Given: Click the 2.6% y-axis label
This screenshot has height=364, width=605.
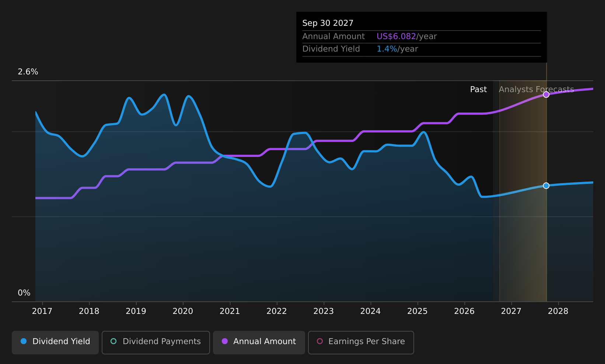Looking at the screenshot, I should coord(28,72).
